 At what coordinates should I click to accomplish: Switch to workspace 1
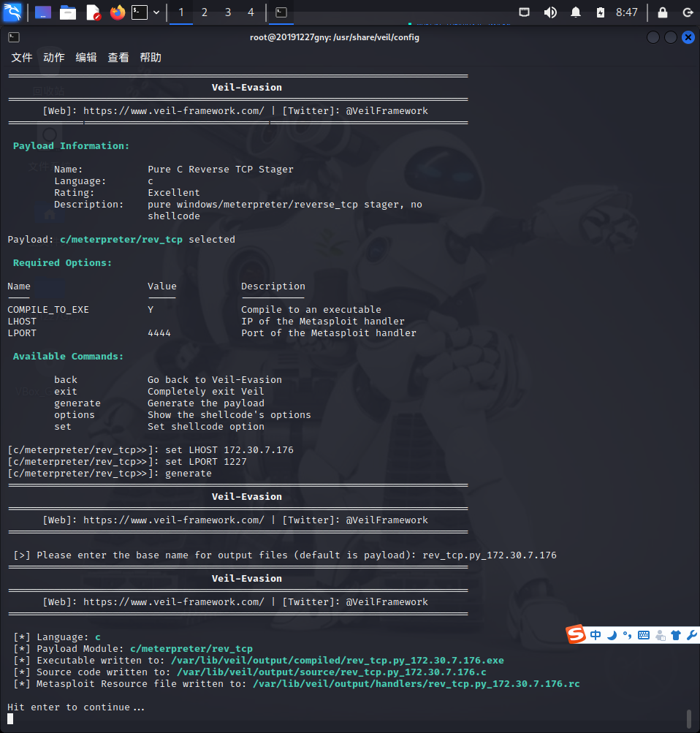[x=180, y=12]
